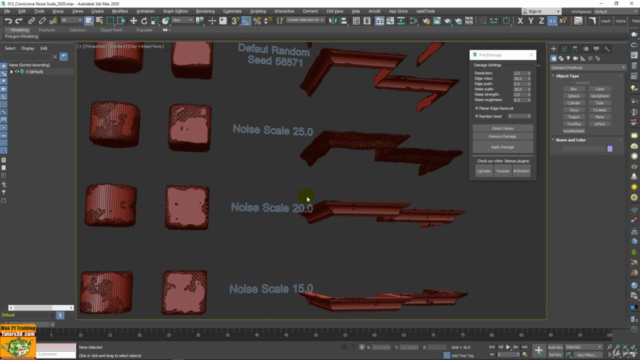Open the Modifiers menu
640x360 pixels.
coord(120,11)
